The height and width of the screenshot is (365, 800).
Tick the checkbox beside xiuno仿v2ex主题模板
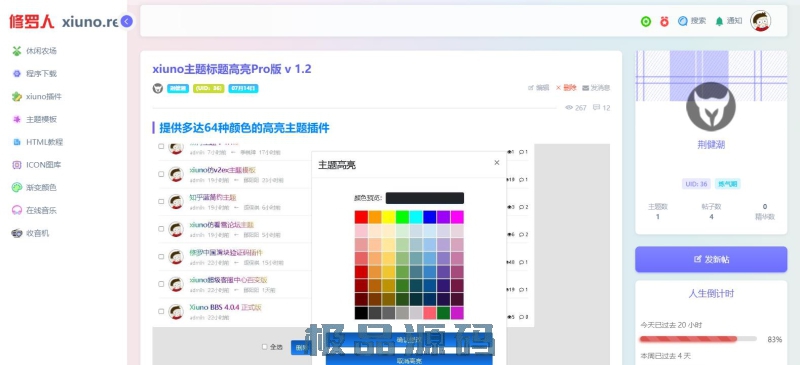pos(161,174)
